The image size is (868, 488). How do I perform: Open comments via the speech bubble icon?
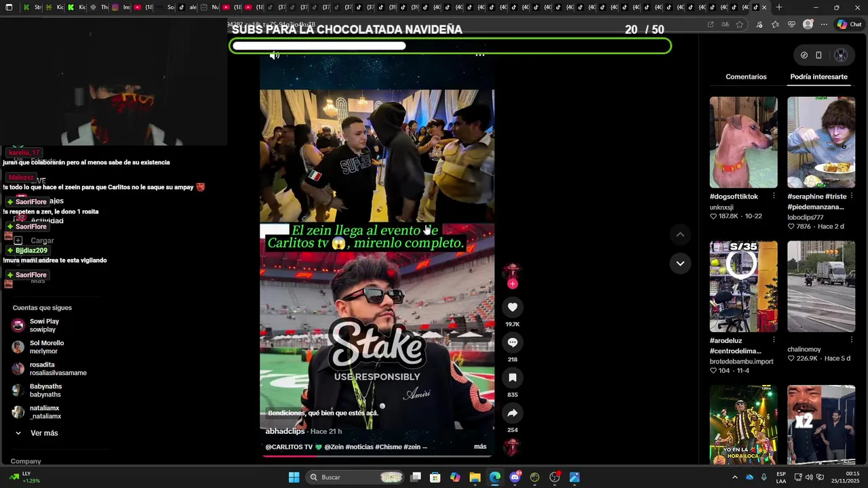pos(513,342)
